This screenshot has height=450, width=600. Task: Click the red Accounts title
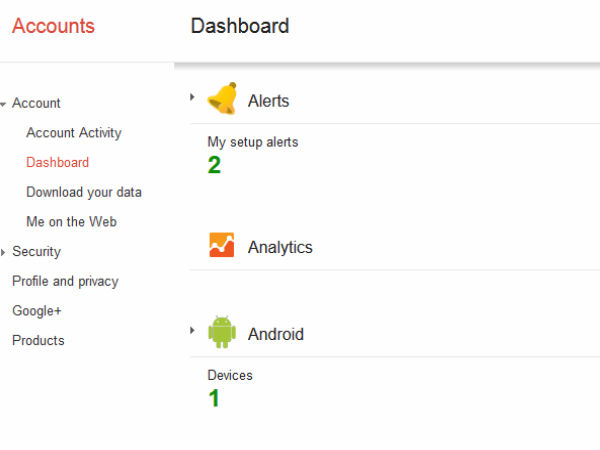[53, 26]
